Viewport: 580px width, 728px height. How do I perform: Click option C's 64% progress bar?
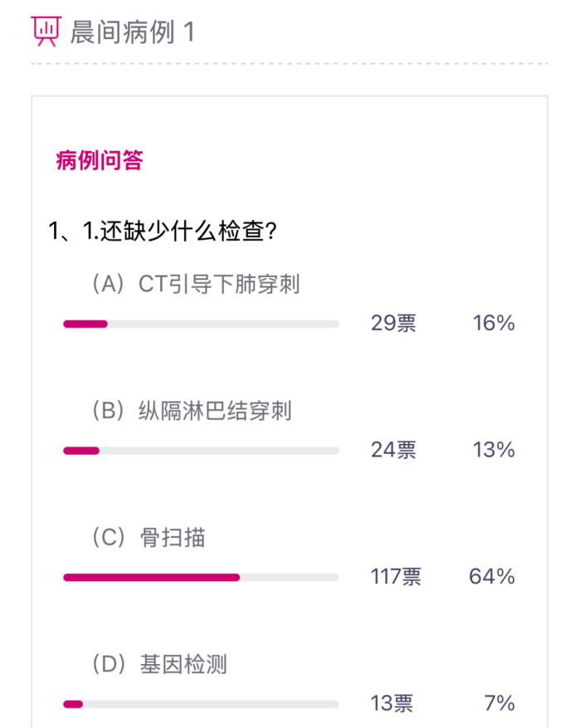pyautogui.click(x=201, y=577)
